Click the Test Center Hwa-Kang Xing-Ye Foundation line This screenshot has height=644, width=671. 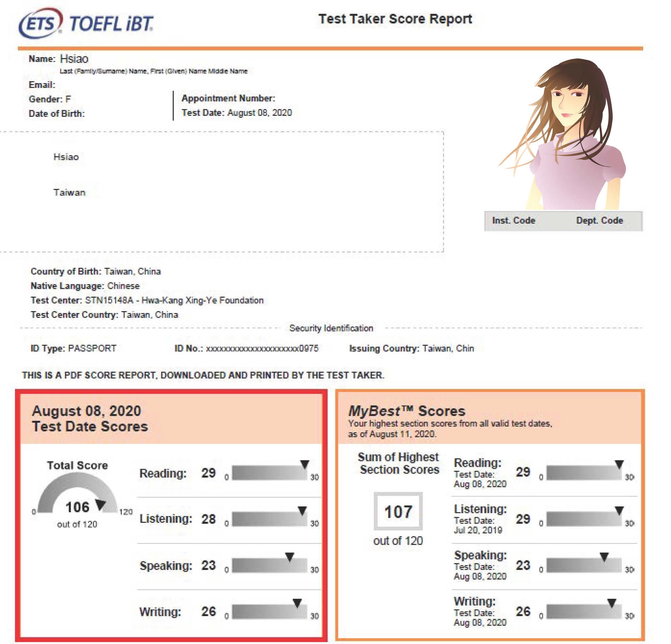pyautogui.click(x=147, y=300)
